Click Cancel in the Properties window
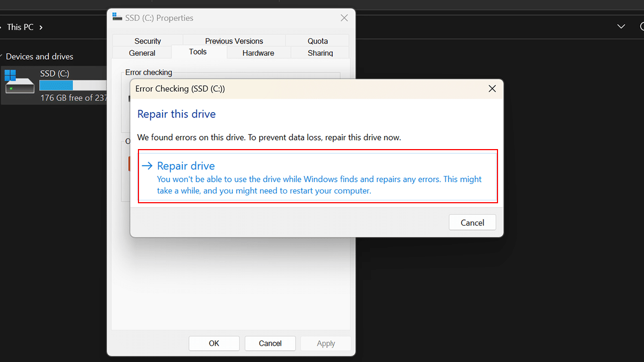644x362 pixels. [x=270, y=343]
